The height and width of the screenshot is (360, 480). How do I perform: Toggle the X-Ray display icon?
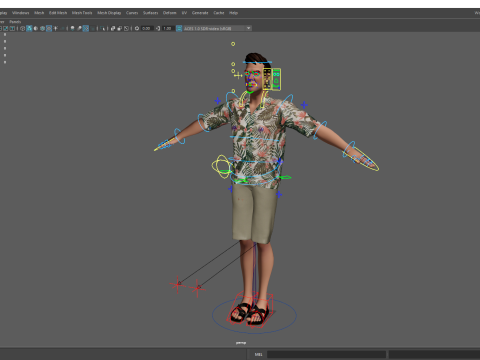pos(113,28)
